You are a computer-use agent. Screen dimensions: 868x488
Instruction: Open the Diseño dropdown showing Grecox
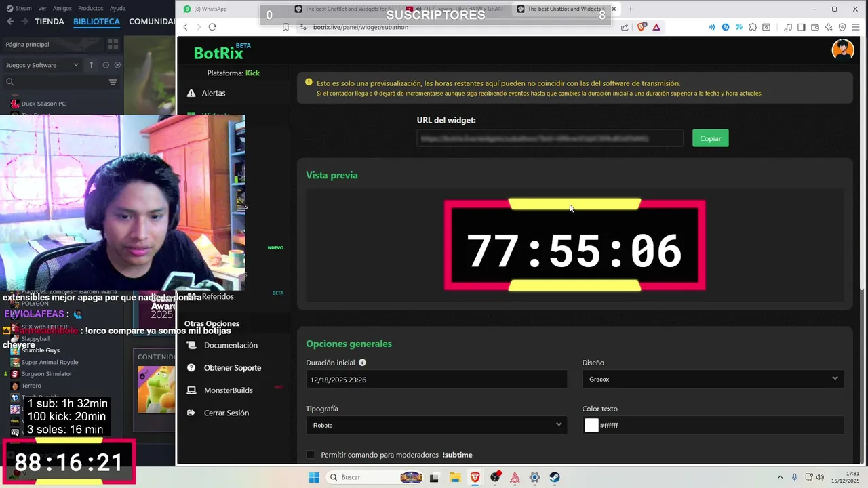click(713, 380)
